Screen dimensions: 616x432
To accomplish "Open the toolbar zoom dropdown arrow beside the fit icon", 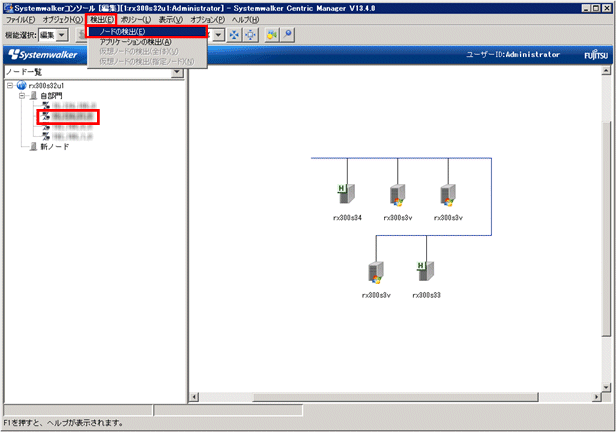I will coord(219,35).
